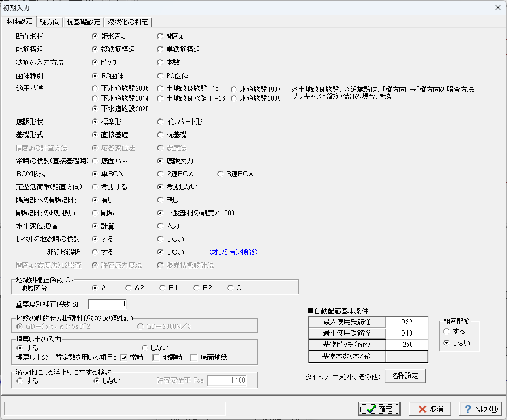Image resolution: width=507 pixels, height=420 pixels.
Task: Select the 下水道施設2014 standard
Action: (95, 98)
